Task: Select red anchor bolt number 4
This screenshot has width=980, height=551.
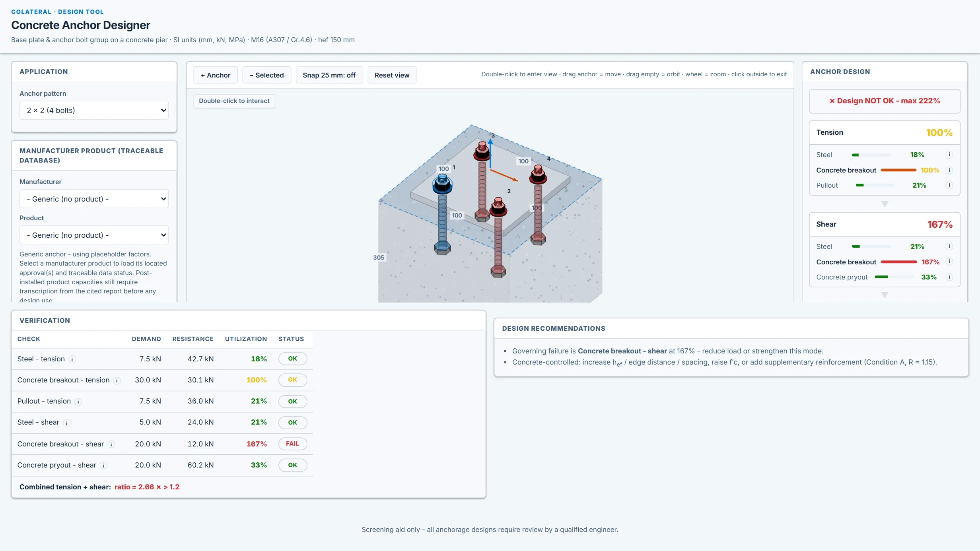Action: click(538, 174)
